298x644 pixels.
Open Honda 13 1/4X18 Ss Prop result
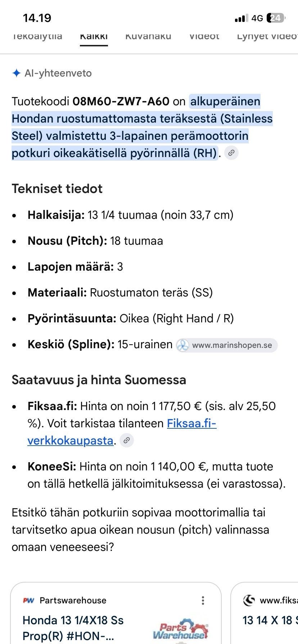pos(73,627)
